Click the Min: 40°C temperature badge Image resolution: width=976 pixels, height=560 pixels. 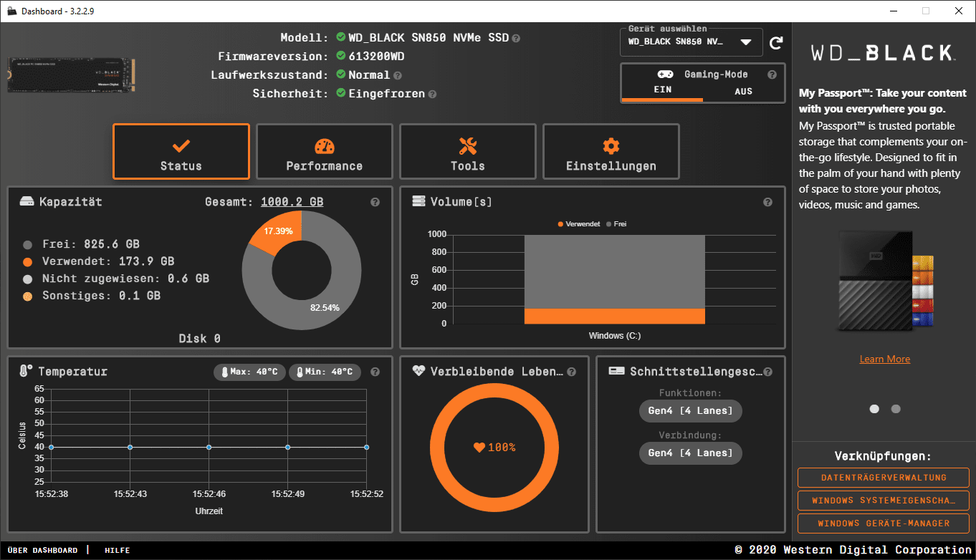[325, 372]
